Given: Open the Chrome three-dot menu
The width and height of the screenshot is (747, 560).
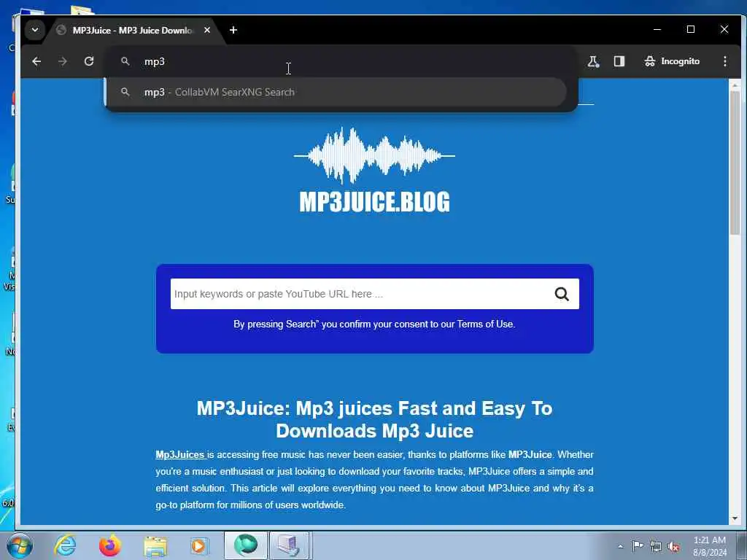Looking at the screenshot, I should click(724, 61).
